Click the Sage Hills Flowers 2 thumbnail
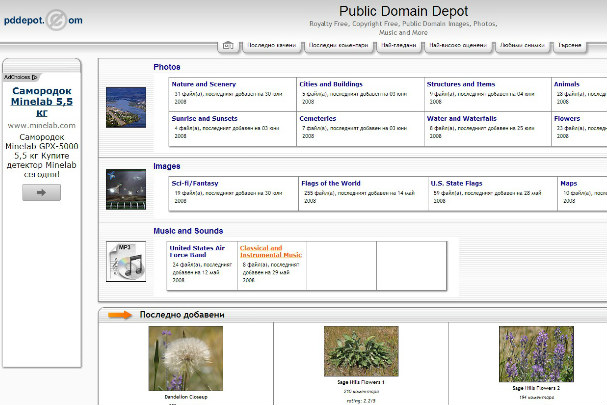607x405 pixels. (536, 354)
